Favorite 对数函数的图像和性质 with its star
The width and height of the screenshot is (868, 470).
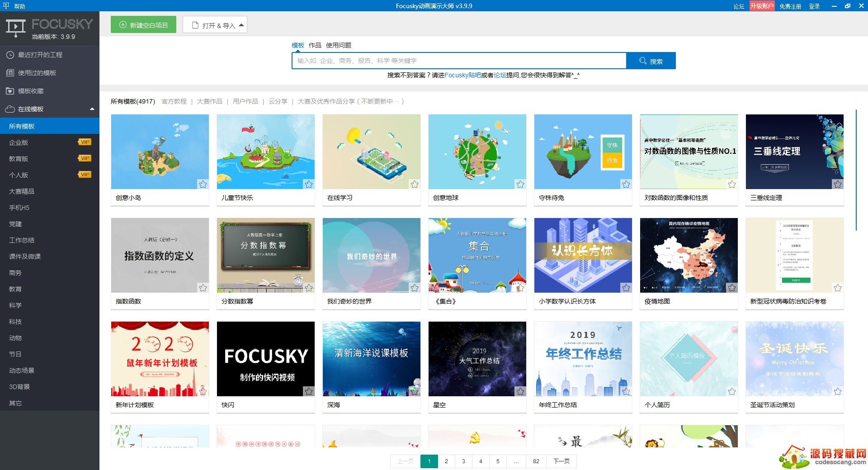732,184
